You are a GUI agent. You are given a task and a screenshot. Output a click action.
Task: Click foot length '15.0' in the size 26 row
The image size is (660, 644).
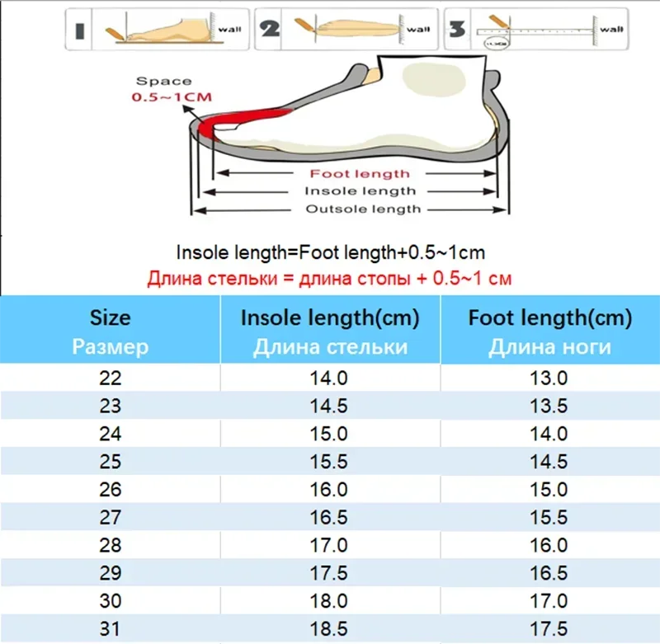[x=549, y=490]
